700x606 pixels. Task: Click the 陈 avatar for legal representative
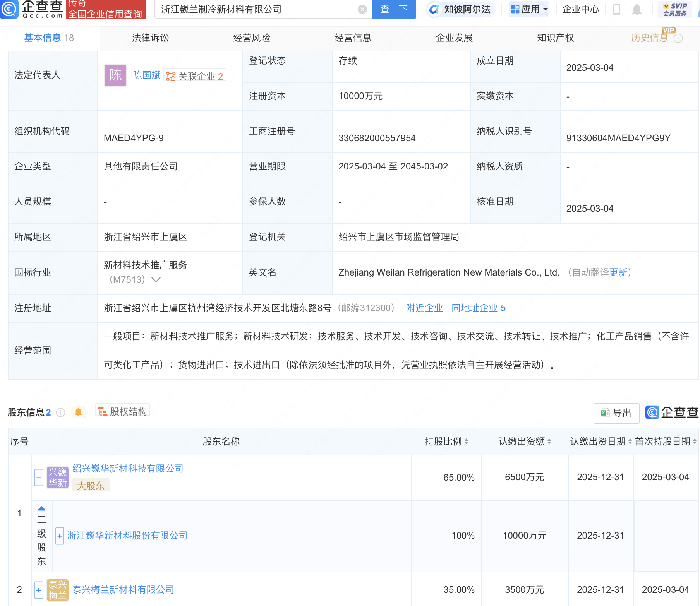[x=115, y=75]
